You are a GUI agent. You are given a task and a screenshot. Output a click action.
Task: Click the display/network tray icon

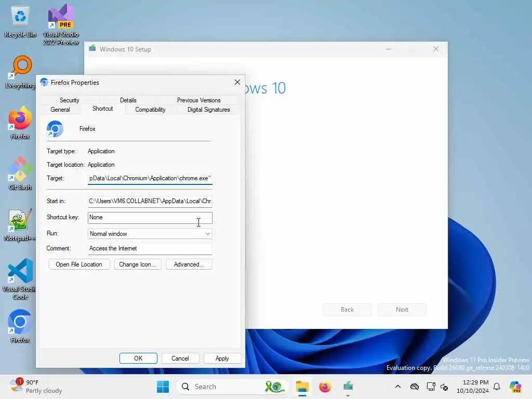(431, 387)
